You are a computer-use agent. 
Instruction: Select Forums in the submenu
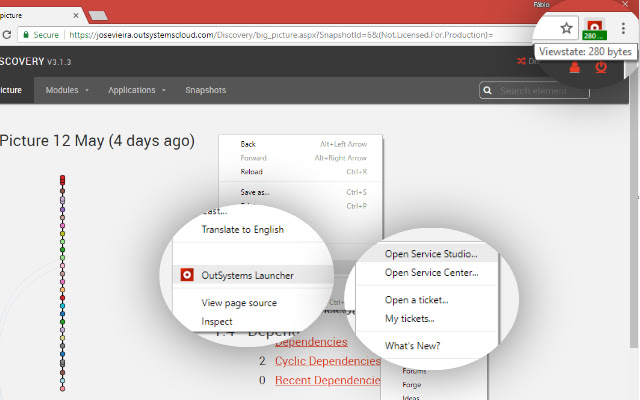point(414,371)
